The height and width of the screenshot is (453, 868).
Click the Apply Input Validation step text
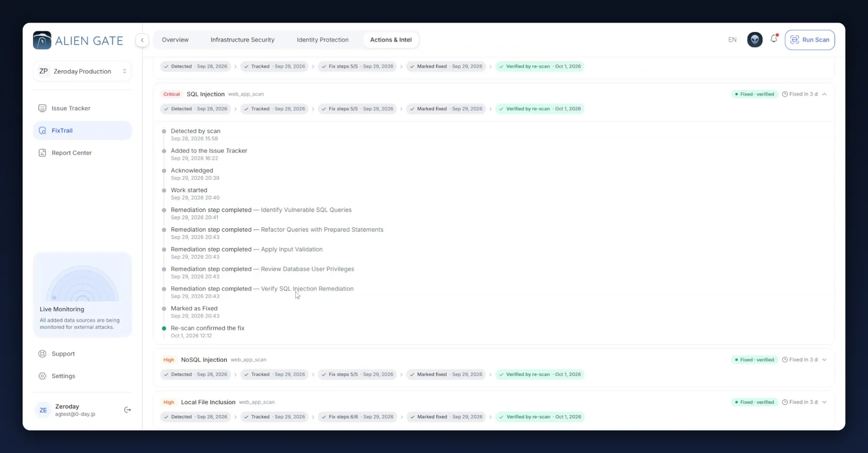pos(292,249)
